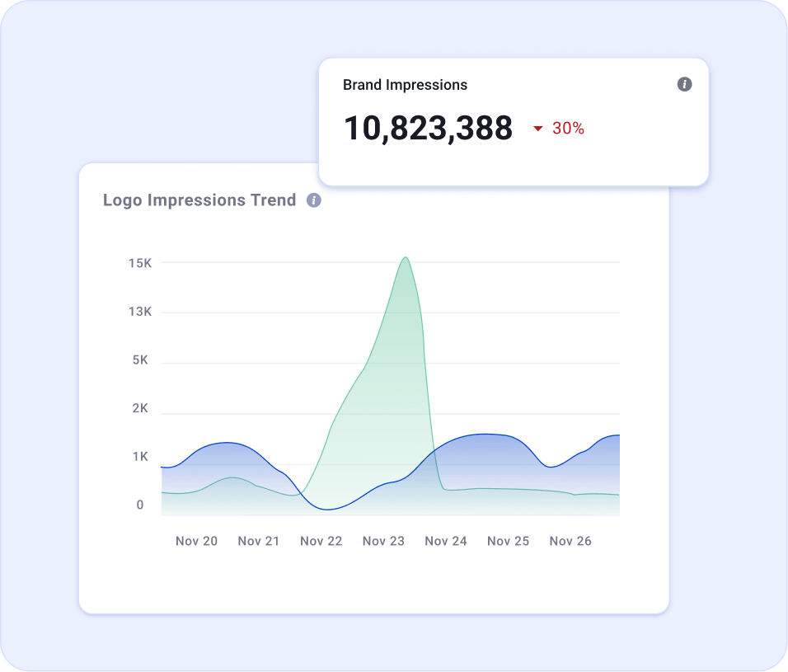
Task: Click the 1K y-axis label
Action: coord(140,456)
